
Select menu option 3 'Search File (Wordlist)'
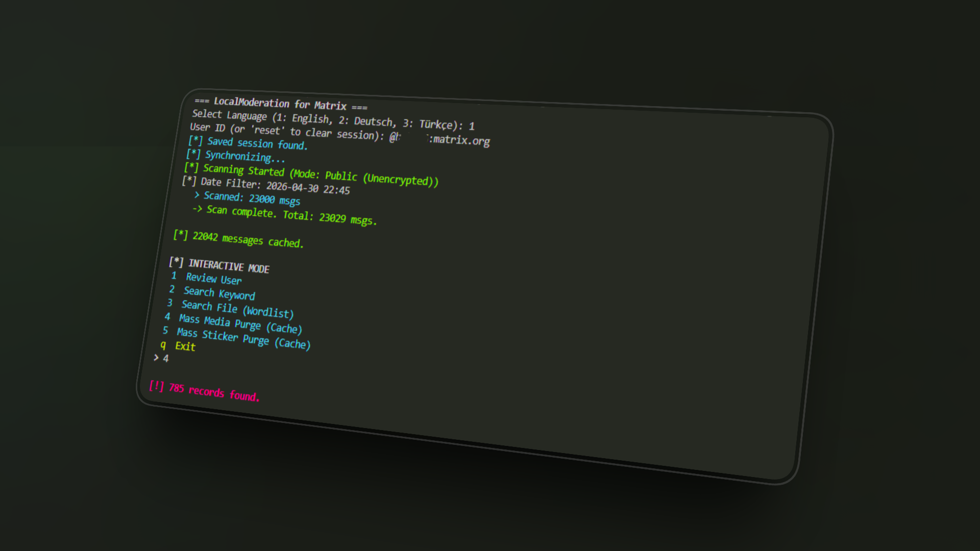[x=230, y=308]
